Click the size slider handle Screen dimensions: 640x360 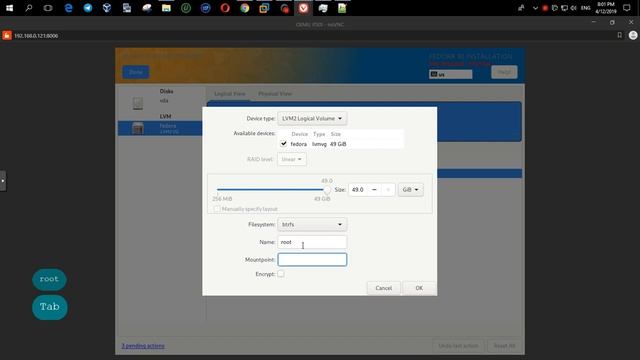(x=327, y=190)
